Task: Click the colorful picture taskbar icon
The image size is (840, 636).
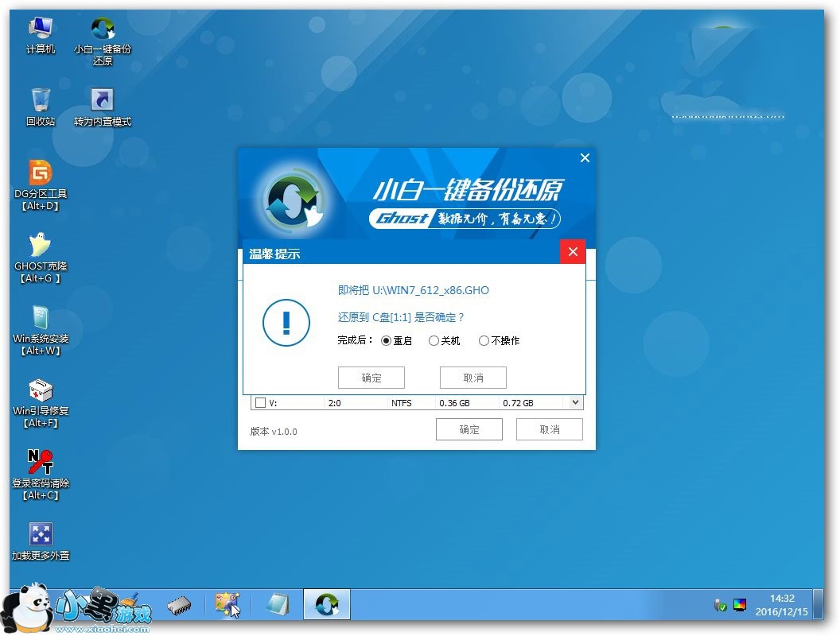Action: click(x=227, y=605)
